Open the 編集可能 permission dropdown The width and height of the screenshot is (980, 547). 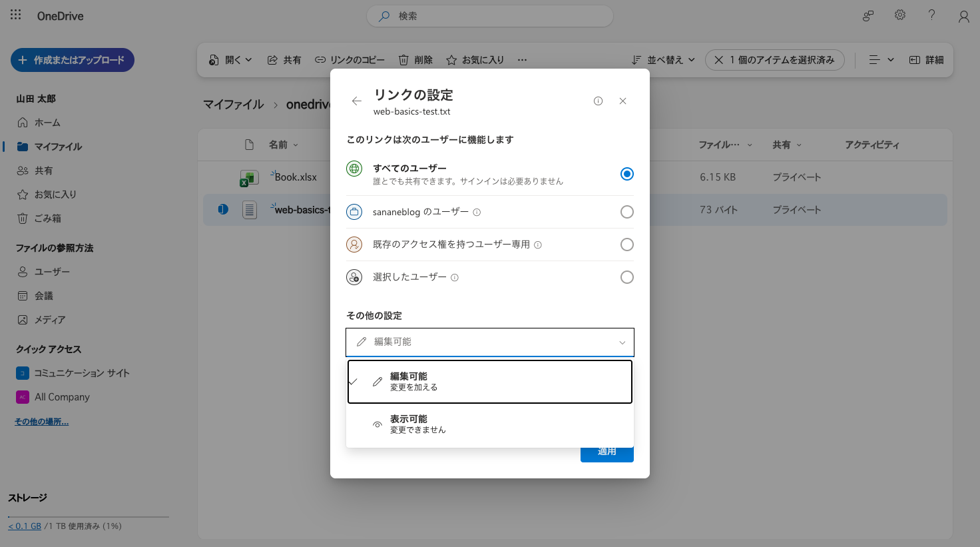490,342
